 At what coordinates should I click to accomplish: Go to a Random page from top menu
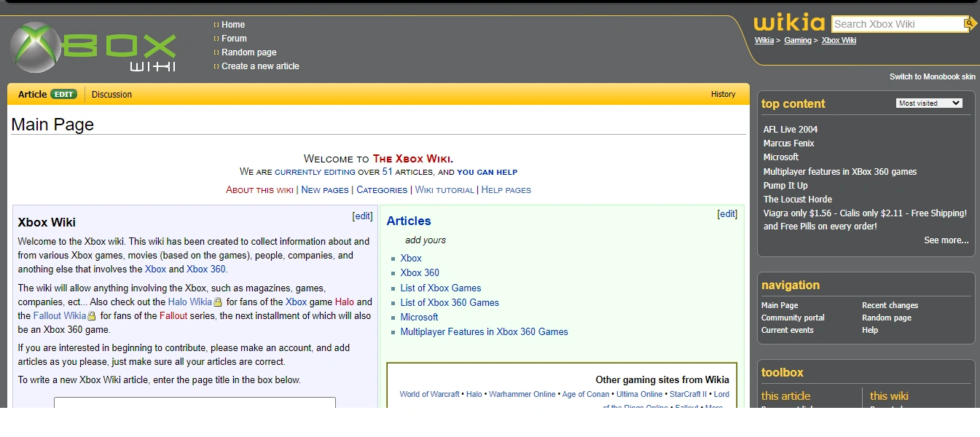pyautogui.click(x=248, y=52)
